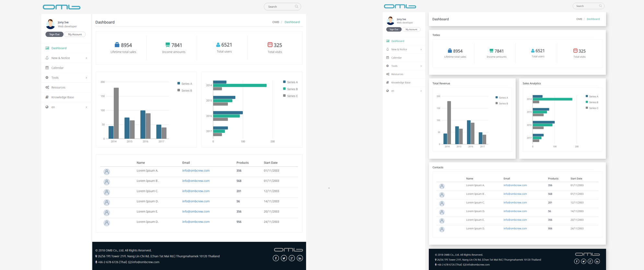Open LinkedIn icon in the left dashboard footer

[300, 258]
